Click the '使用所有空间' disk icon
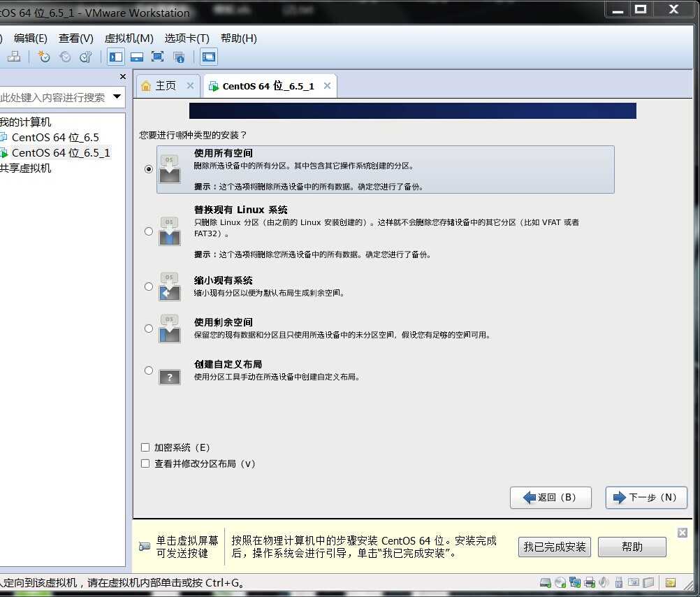 [170, 169]
